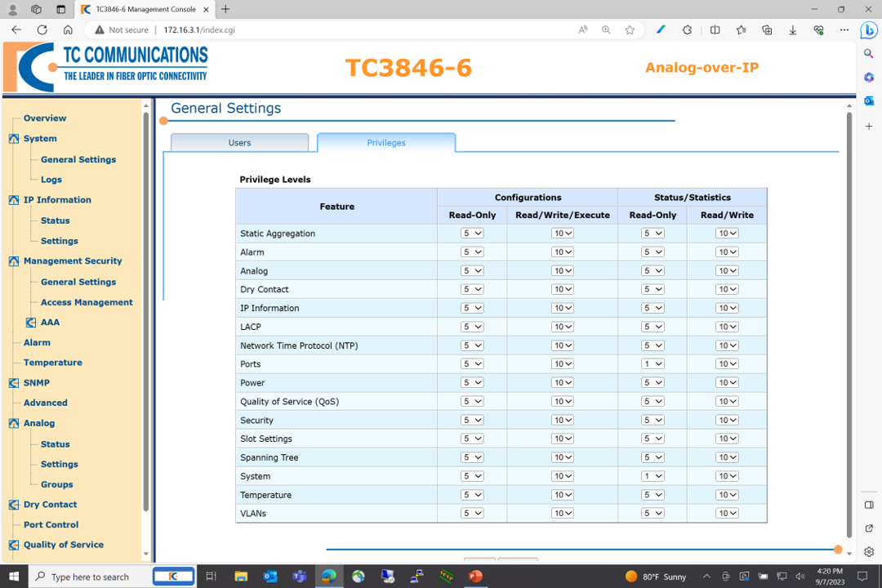Open browser settings and more menu

pyautogui.click(x=844, y=30)
